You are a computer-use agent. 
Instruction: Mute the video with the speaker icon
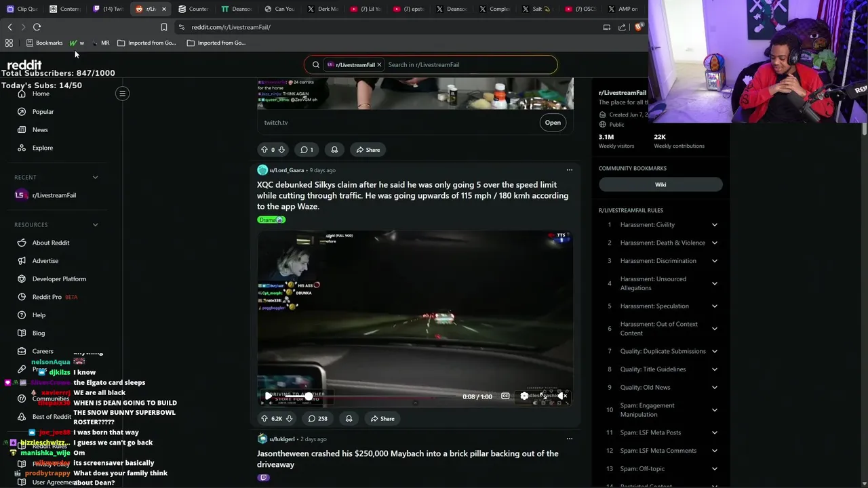562,396
